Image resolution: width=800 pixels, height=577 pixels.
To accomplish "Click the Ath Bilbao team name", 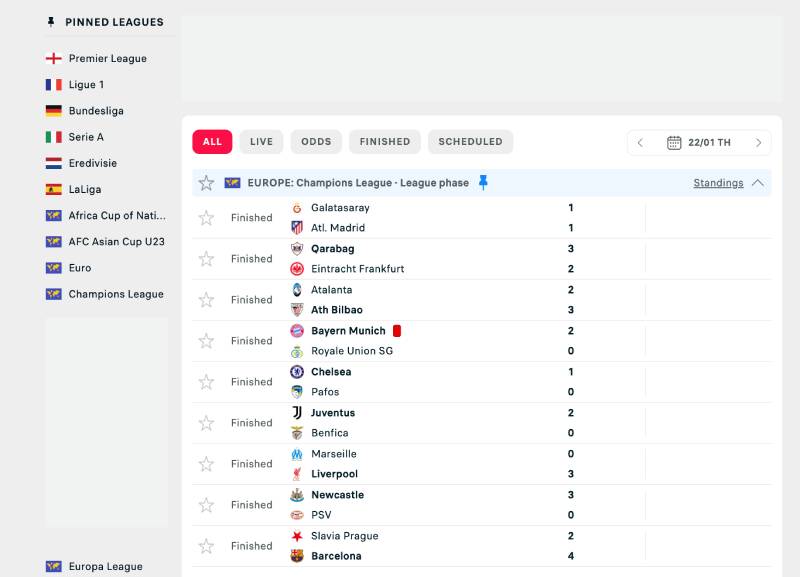I will [337, 310].
